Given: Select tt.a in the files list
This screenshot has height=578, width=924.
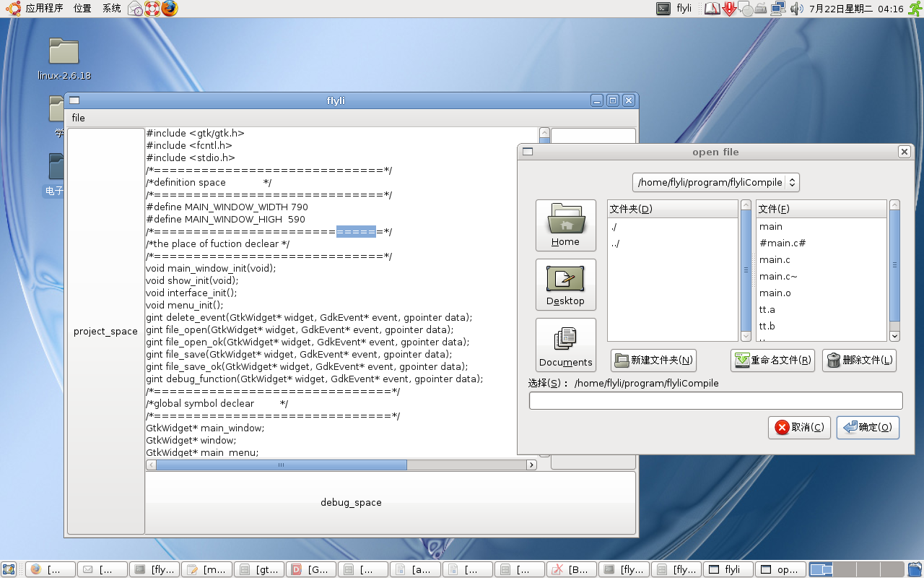Looking at the screenshot, I should pyautogui.click(x=821, y=310).
